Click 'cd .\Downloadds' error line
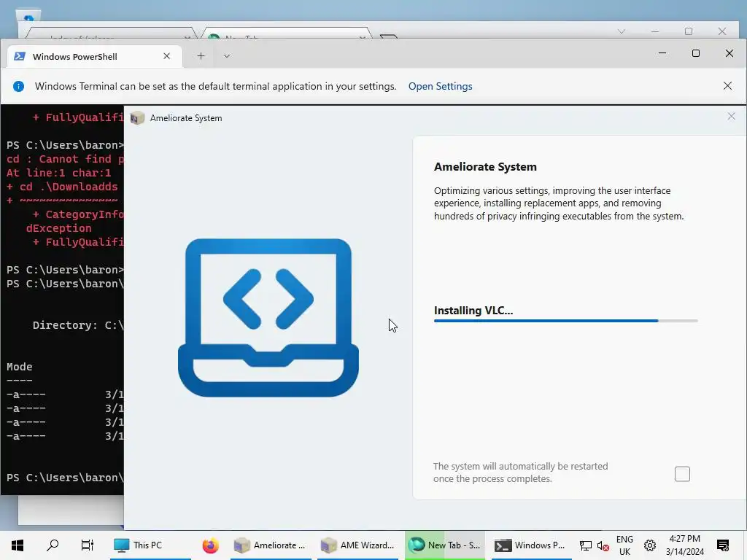 tap(62, 187)
